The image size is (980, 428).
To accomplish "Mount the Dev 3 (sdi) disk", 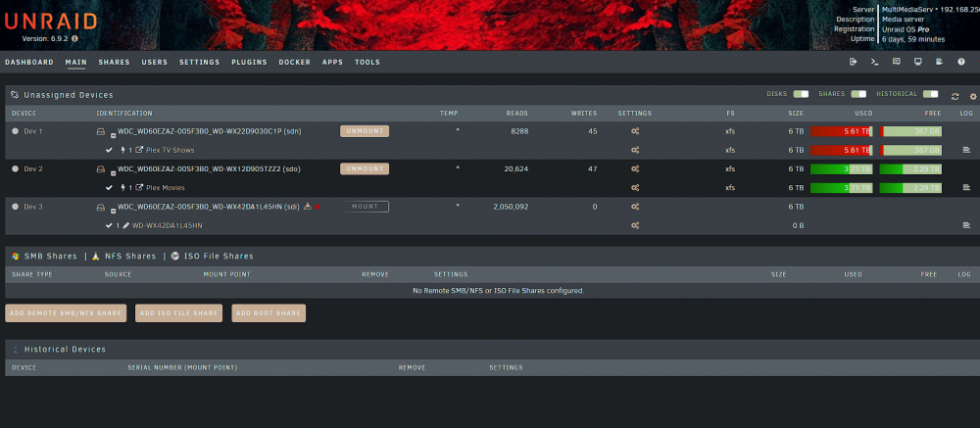I will pos(365,207).
